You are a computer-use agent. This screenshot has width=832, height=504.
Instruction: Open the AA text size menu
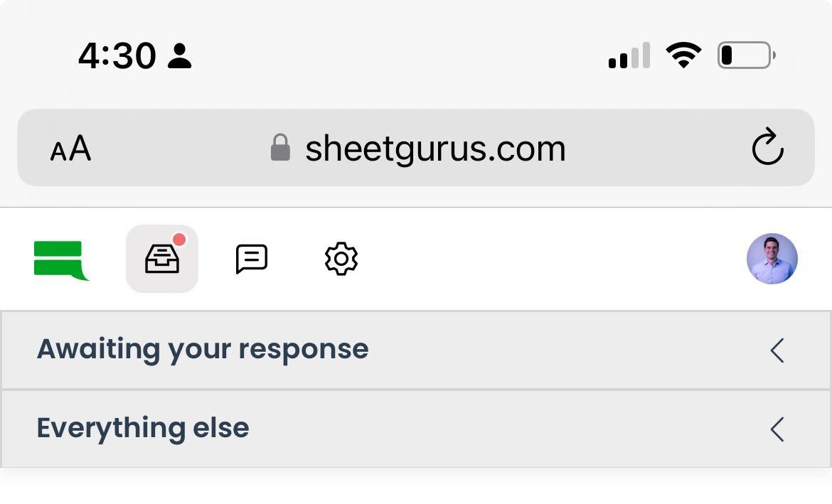tap(70, 148)
